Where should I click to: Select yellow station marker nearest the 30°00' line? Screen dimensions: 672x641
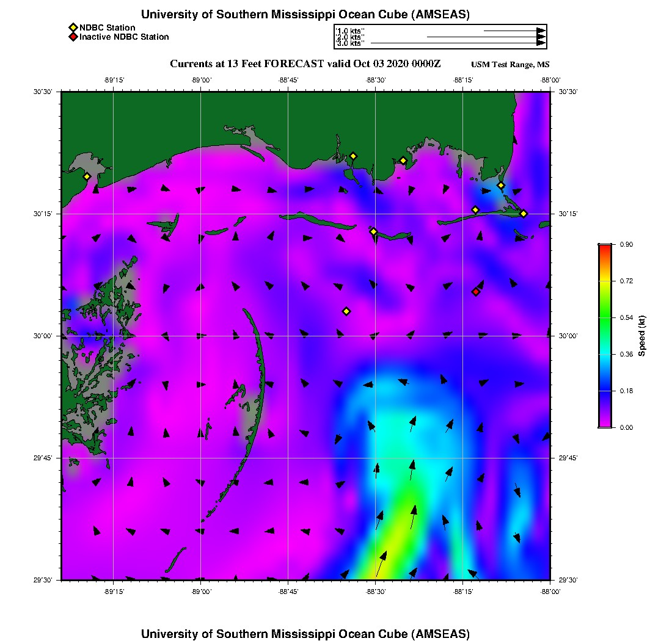(x=346, y=311)
